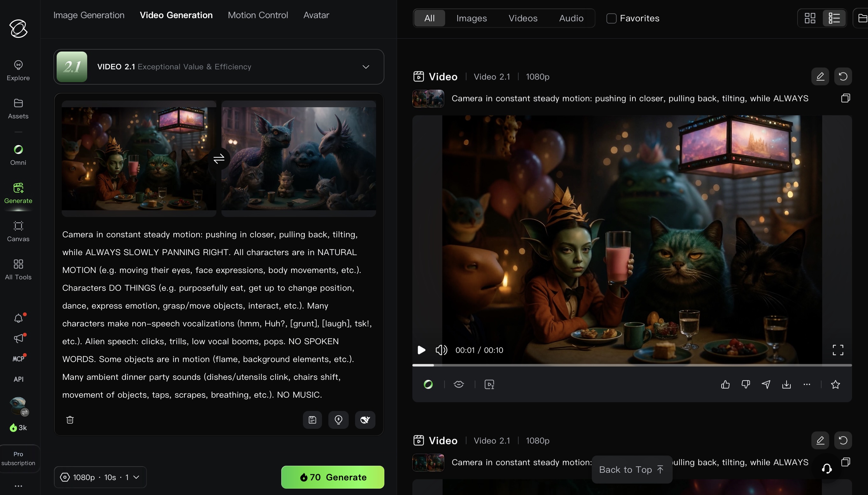
Task: Open the more options ellipsis under video
Action: (x=807, y=385)
